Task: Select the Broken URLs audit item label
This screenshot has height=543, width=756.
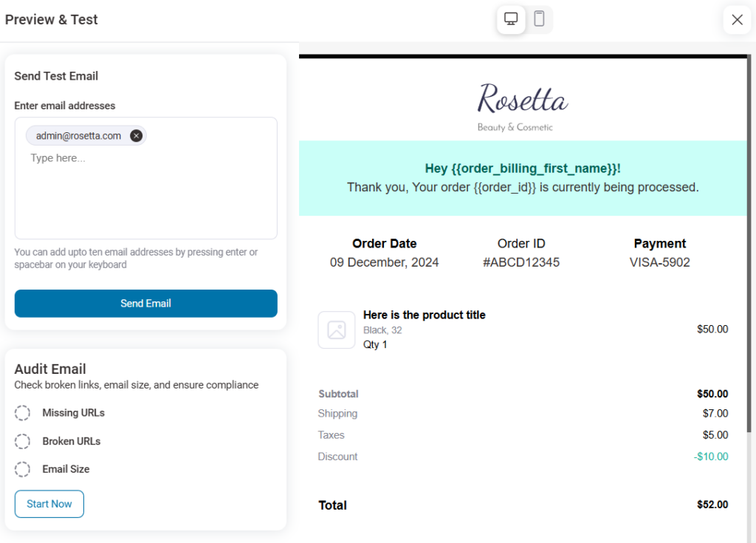Action: tap(71, 441)
